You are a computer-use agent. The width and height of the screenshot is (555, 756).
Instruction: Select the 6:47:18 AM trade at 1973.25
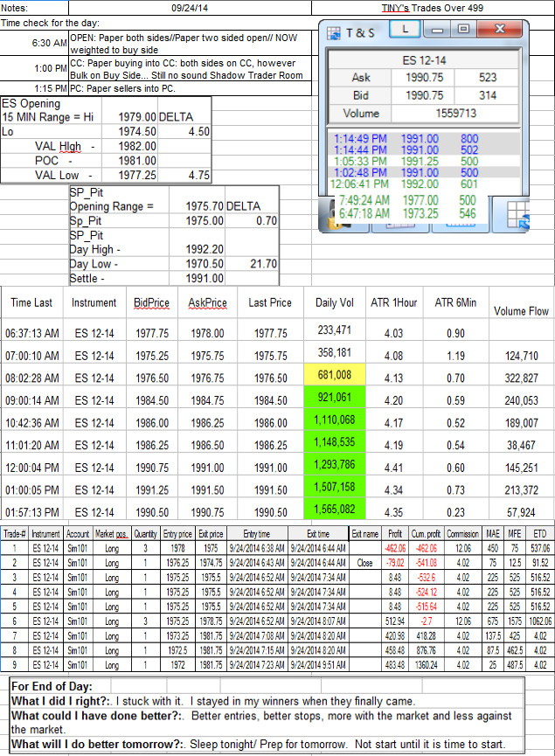[x=407, y=213]
